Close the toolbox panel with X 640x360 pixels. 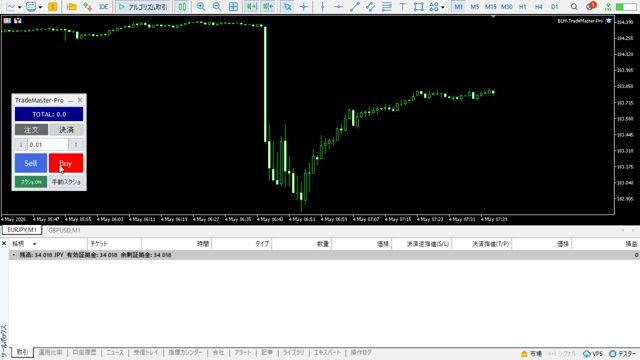pyautogui.click(x=4, y=243)
